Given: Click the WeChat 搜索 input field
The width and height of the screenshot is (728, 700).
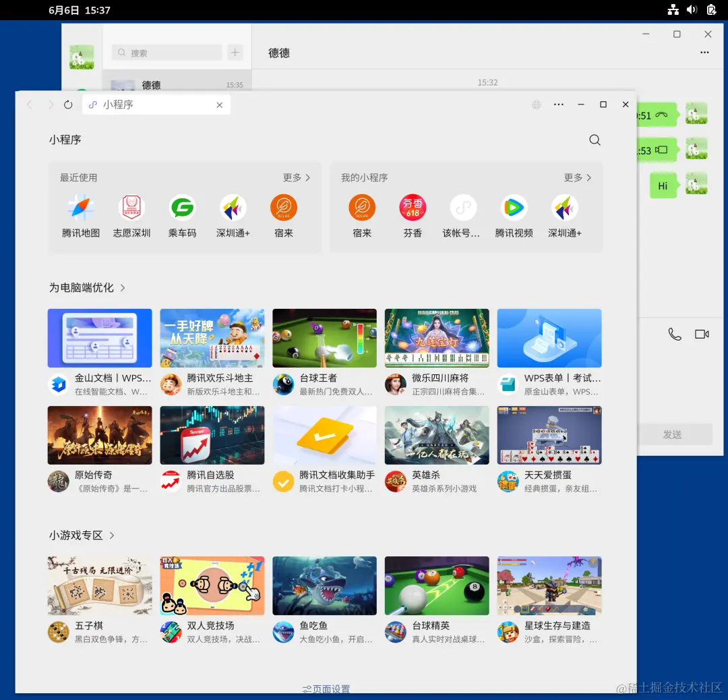Looking at the screenshot, I should 166,53.
